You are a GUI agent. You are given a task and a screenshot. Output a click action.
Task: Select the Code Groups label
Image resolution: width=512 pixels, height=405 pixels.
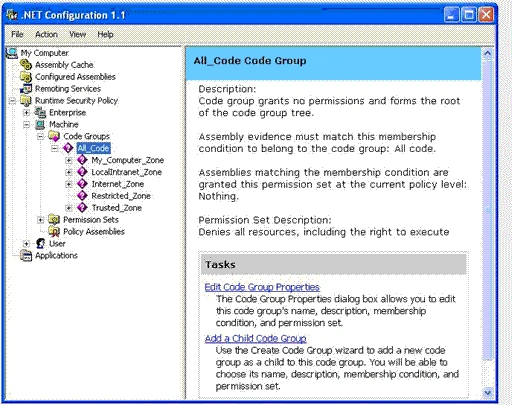coord(87,136)
